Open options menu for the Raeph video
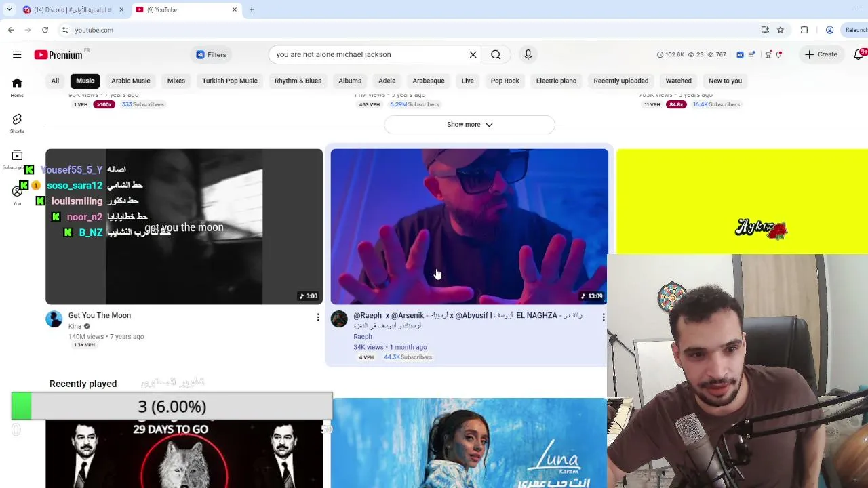 [x=603, y=317]
